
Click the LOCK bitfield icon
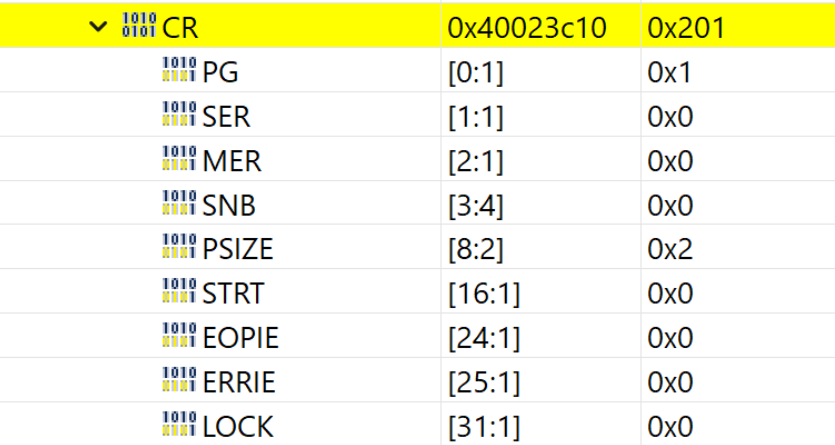pos(179,427)
